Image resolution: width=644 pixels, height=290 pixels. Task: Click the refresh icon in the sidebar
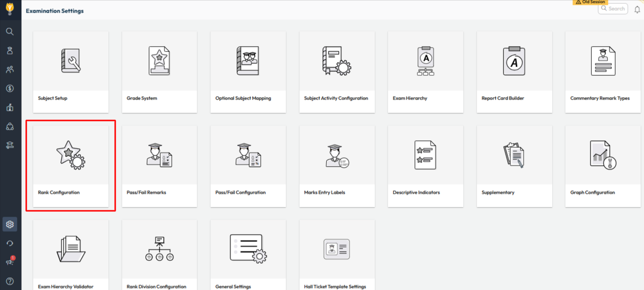pos(10,243)
